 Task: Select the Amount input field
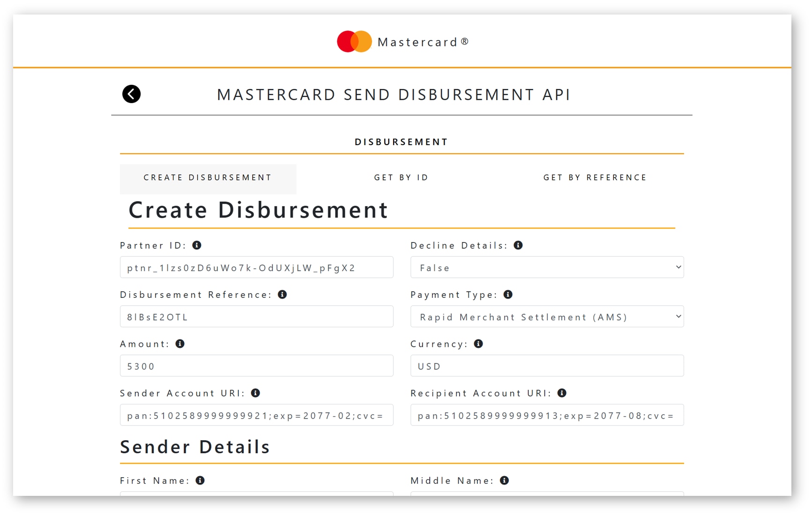coord(256,366)
